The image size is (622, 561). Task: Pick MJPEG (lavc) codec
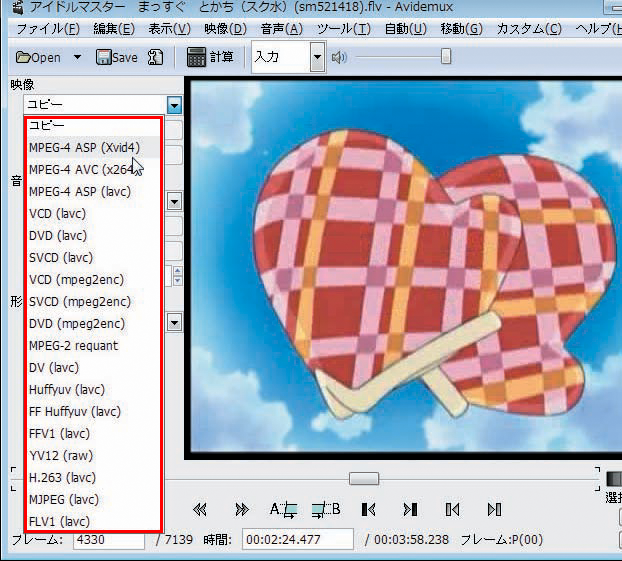[x=93, y=499]
